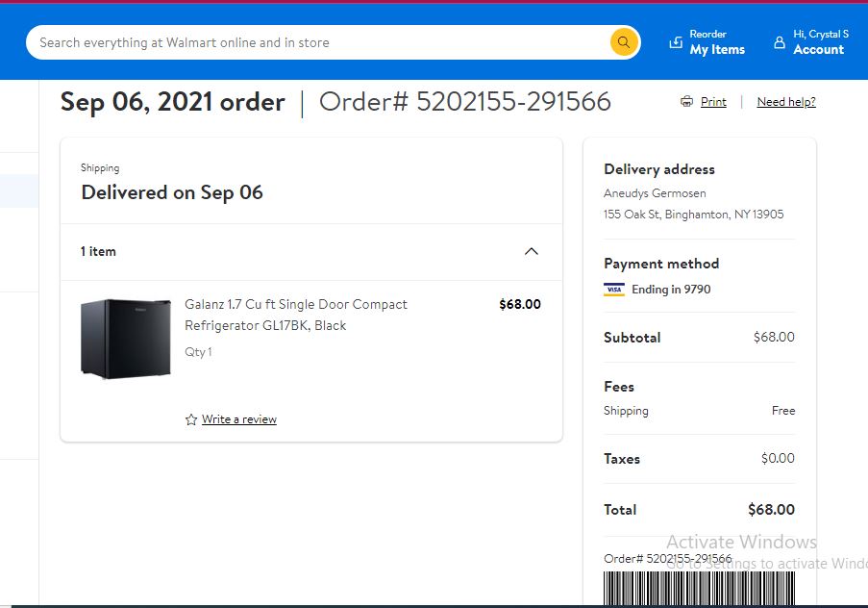Open Write a review link

point(239,419)
